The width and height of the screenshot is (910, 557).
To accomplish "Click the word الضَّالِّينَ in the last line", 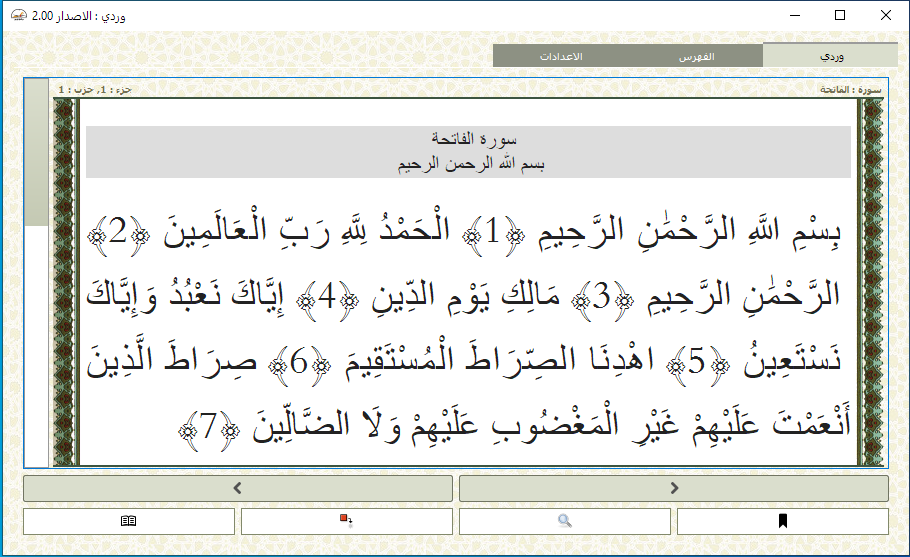I will click(x=301, y=425).
